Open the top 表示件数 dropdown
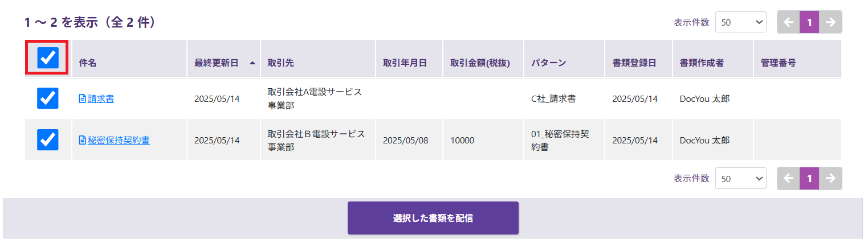 pos(741,22)
